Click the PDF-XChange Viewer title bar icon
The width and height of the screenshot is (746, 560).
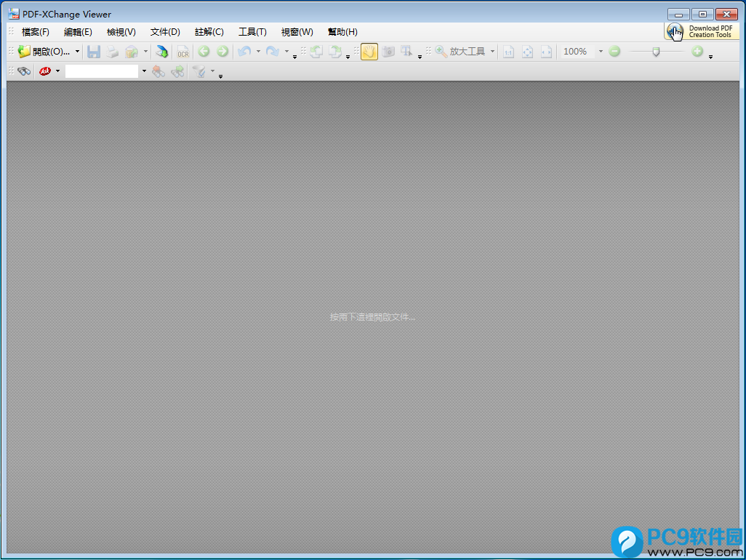(x=14, y=14)
